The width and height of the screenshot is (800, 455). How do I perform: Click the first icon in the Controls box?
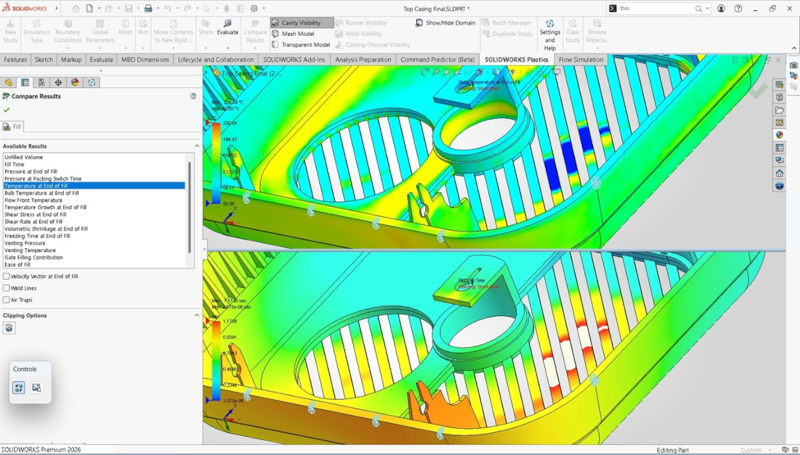coord(19,388)
